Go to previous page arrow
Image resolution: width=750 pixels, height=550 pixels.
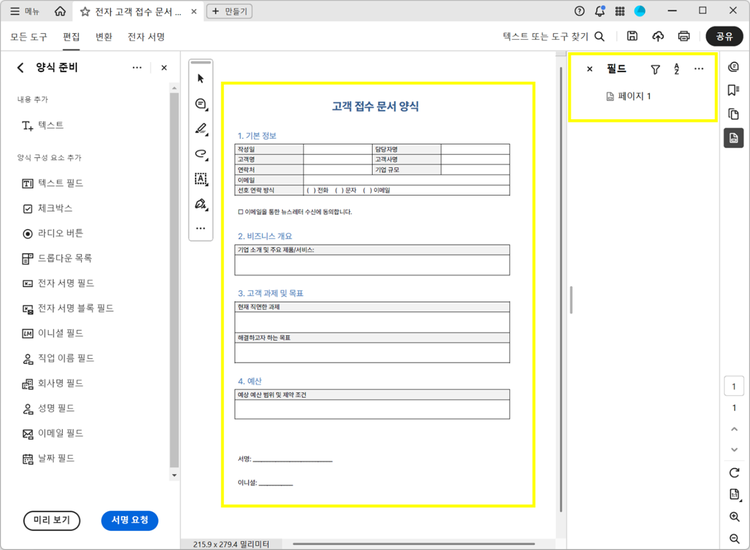[x=734, y=429]
